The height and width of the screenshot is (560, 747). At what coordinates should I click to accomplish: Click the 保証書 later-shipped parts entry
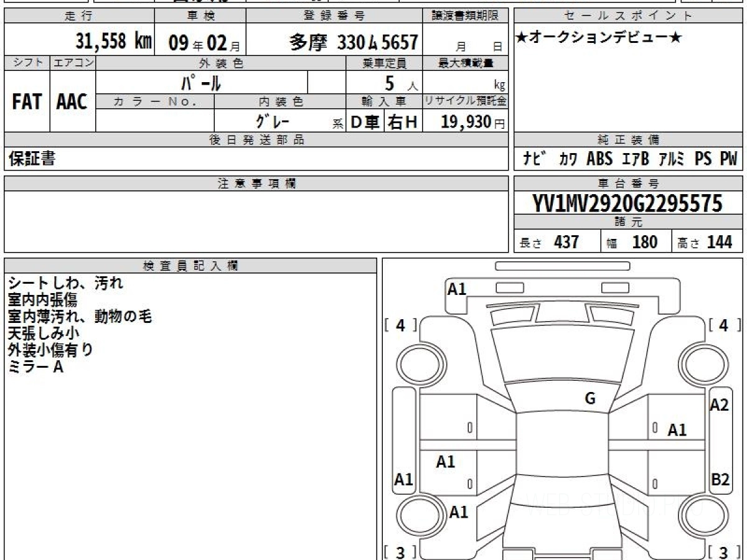[32, 159]
